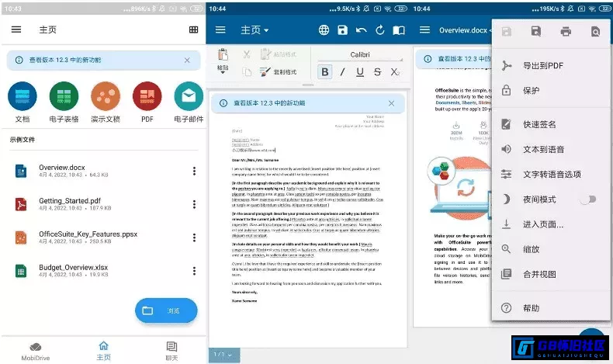
Task: Click the find-in-document icon
Action: (595, 31)
